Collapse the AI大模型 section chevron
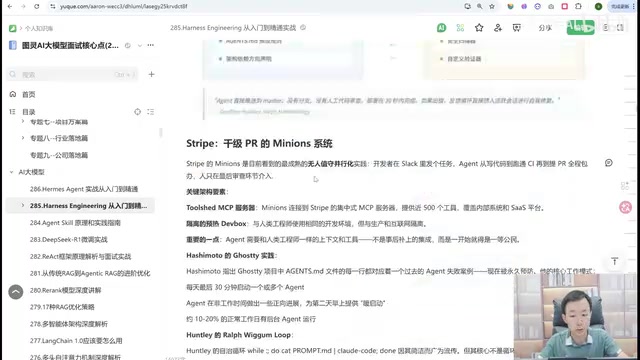Screen dimensions: 640x360 (11, 172)
